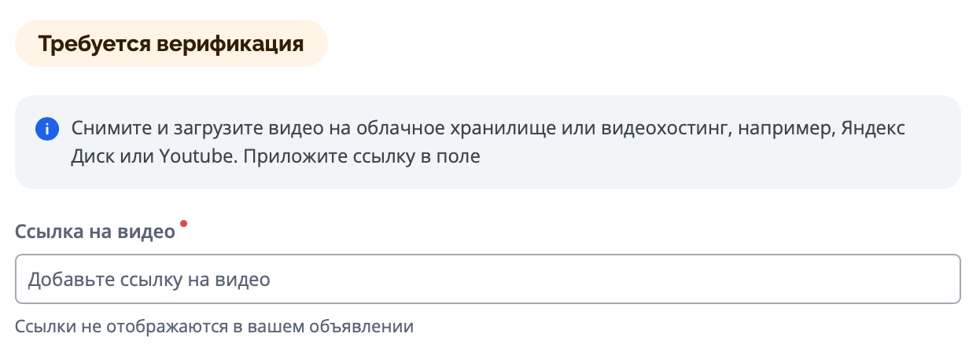Screen dimensions: 980x363
Task: Click the red required-field dot
Action: tap(184, 224)
